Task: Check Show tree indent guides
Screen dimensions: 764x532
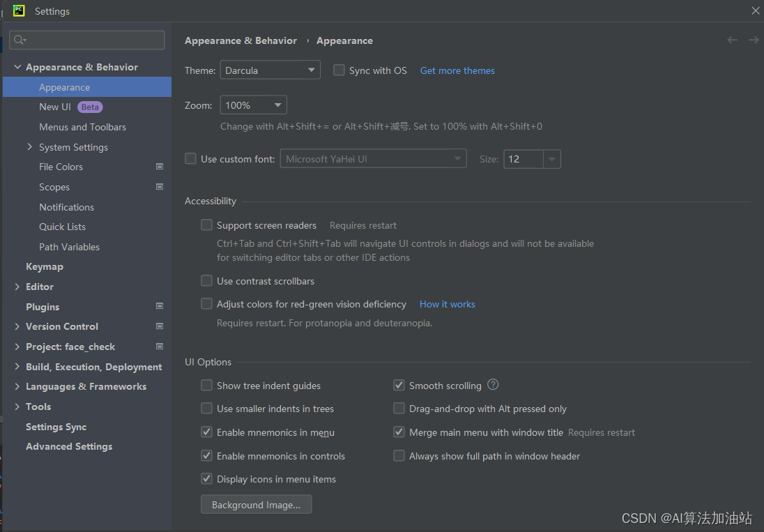Action: point(206,386)
